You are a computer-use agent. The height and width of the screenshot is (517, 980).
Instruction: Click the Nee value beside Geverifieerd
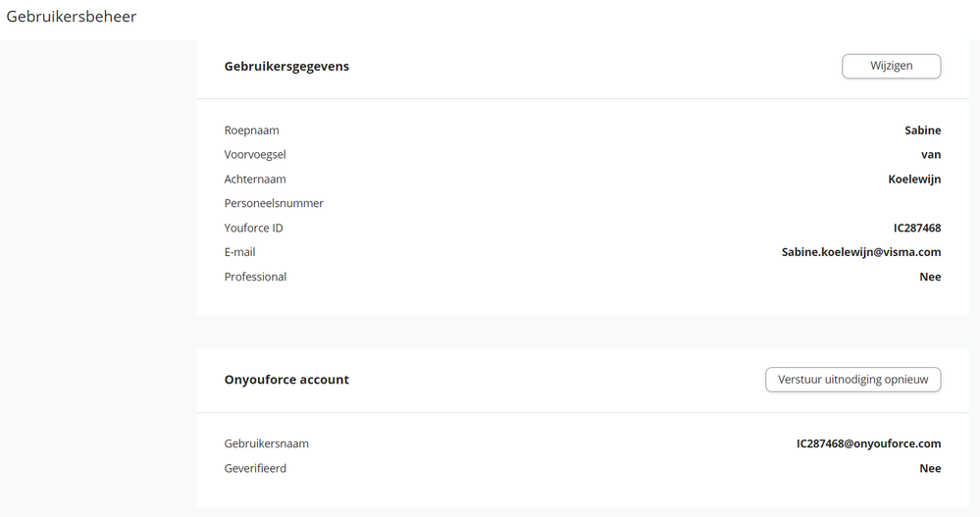click(930, 469)
